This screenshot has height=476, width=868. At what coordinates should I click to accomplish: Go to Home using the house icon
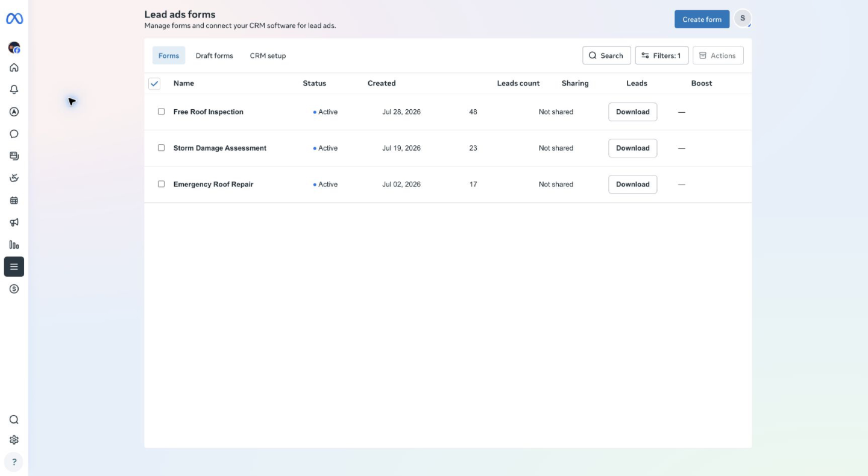point(14,68)
